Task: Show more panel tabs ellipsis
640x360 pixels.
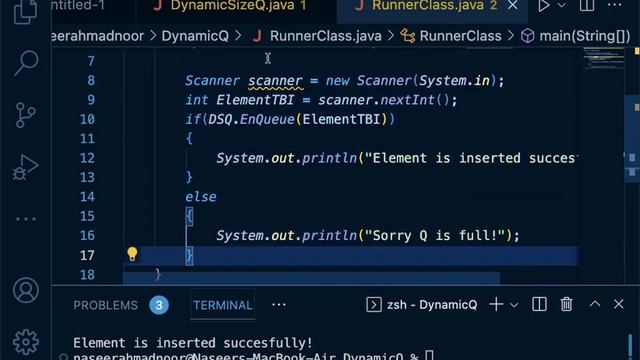Action: (279, 304)
